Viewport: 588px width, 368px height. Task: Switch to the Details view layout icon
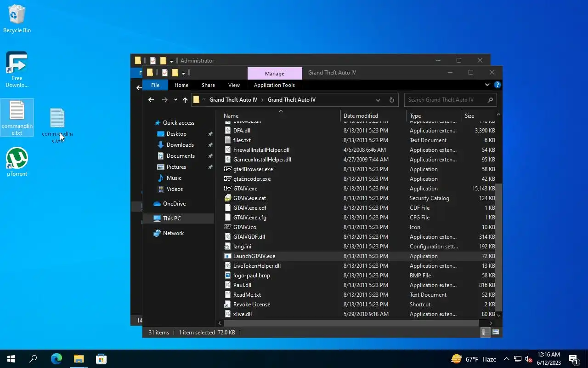[x=484, y=332]
